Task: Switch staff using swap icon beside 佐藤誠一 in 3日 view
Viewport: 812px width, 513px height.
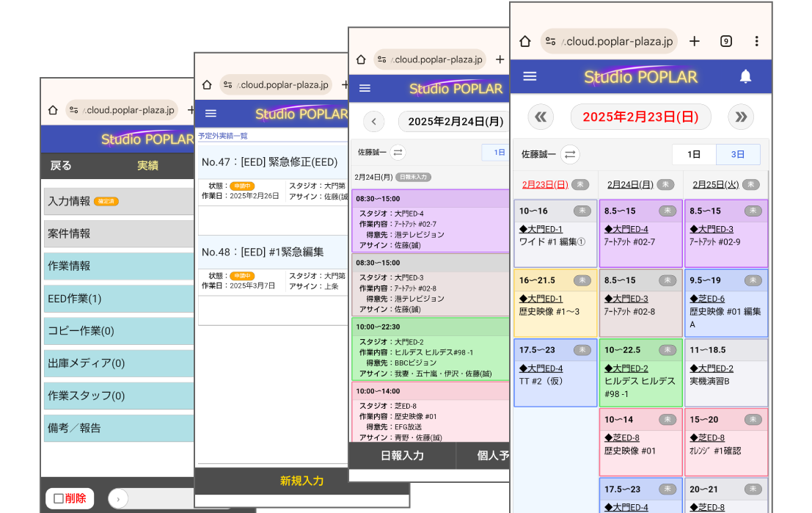Action: tap(570, 154)
